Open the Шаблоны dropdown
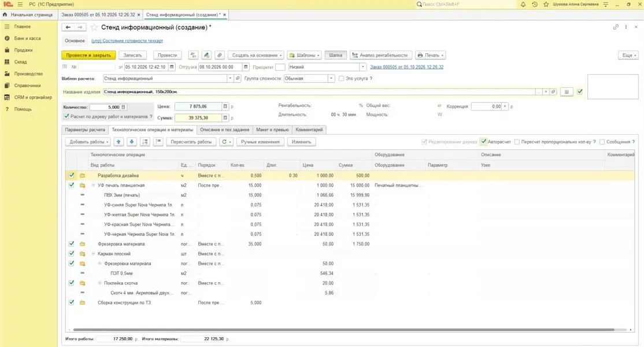The image size is (644, 347). pyautogui.click(x=304, y=55)
